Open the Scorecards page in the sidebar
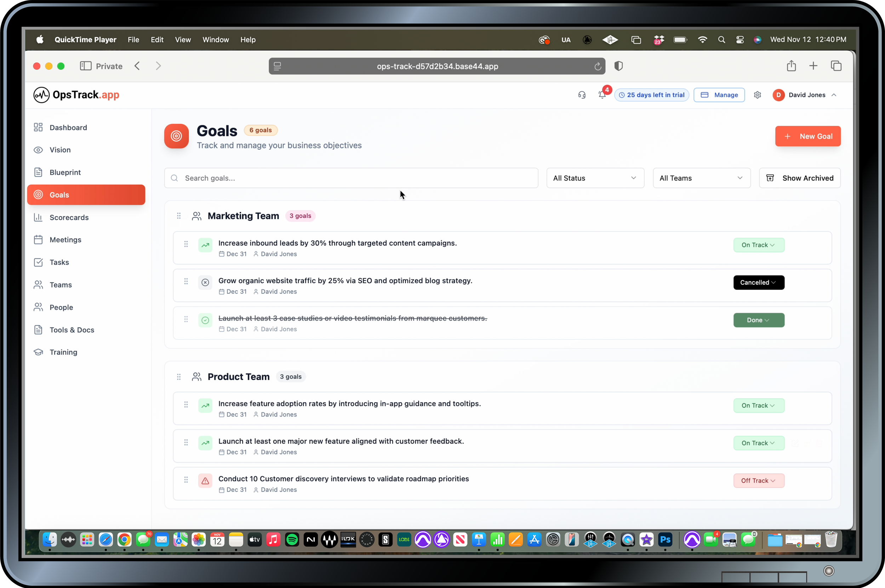885x588 pixels. pyautogui.click(x=69, y=217)
